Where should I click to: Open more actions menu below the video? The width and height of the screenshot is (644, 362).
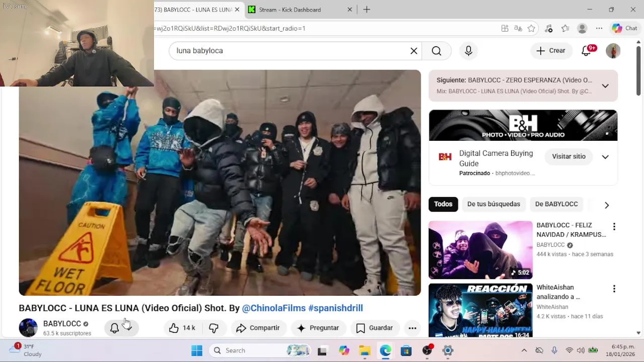pyautogui.click(x=412, y=328)
